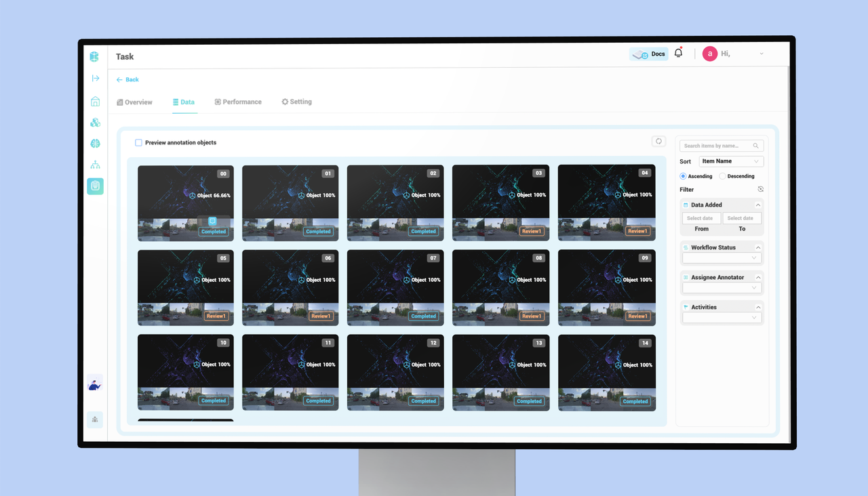
Task: Select the workflow tree icon in sidebar
Action: (x=95, y=165)
